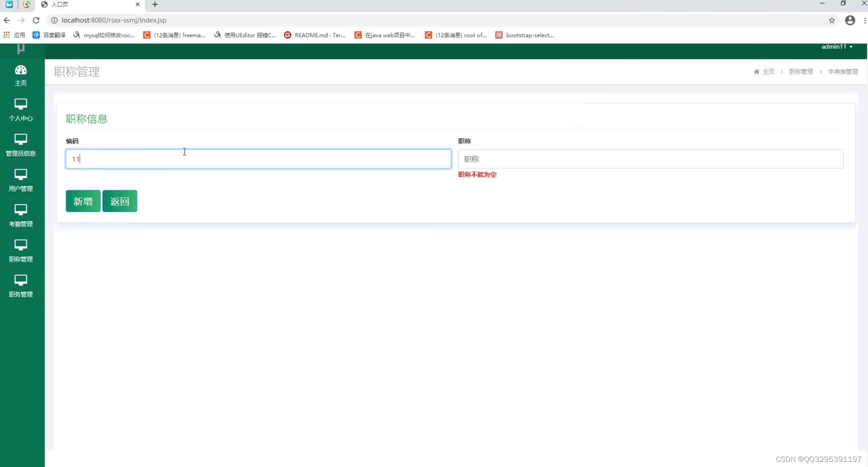Click the address bar URL
Screen dimensions: 868x467
coord(114,20)
